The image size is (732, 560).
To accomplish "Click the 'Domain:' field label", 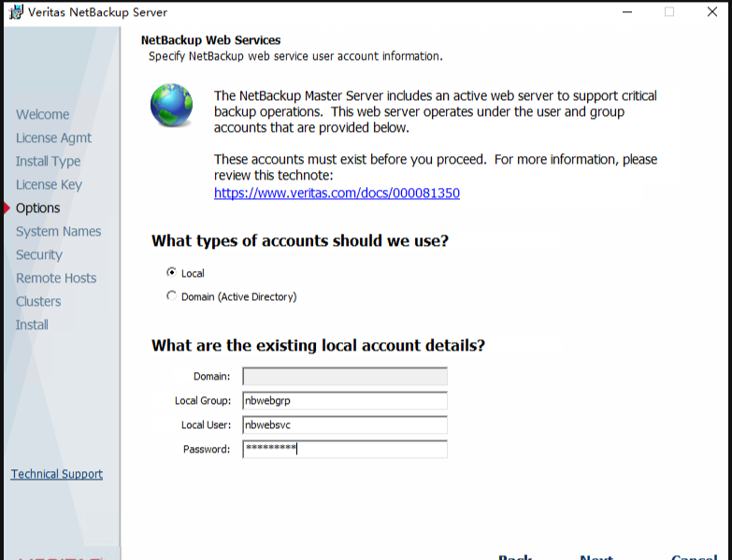I will point(212,376).
